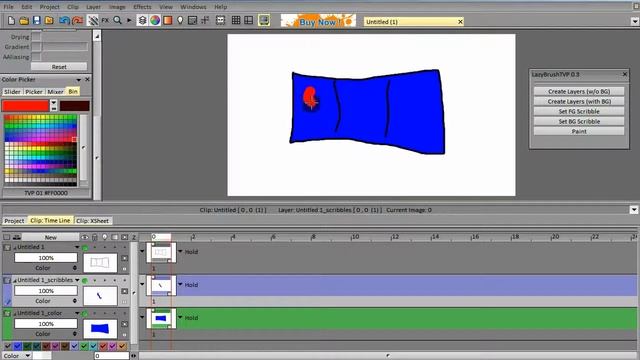Image resolution: width=640 pixels, height=360 pixels.
Task: Click the safe-area frame icon
Action: point(220,20)
